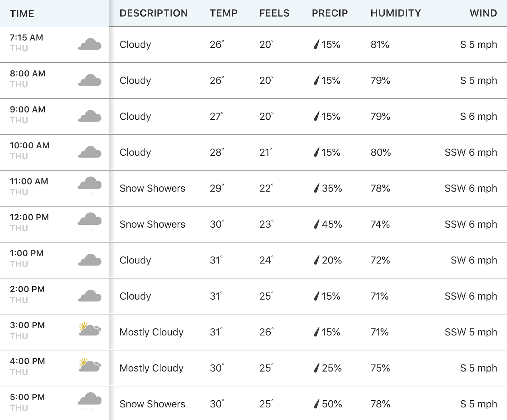The width and height of the screenshot is (507, 420).
Task: Select the TIME column header
Action: point(22,14)
